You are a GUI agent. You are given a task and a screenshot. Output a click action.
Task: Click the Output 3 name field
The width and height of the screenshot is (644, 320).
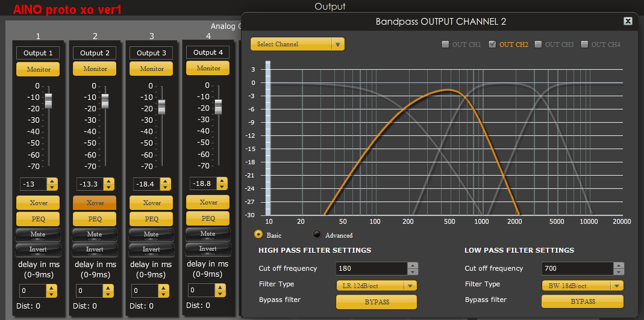coord(151,53)
